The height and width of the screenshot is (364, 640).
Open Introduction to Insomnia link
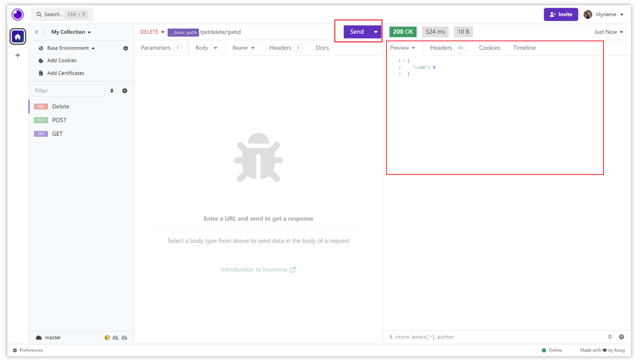click(258, 269)
